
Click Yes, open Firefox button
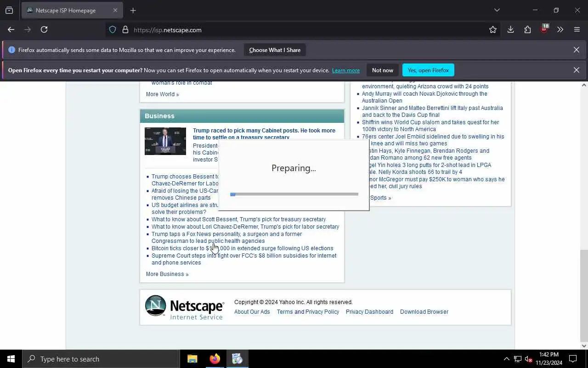428,70
